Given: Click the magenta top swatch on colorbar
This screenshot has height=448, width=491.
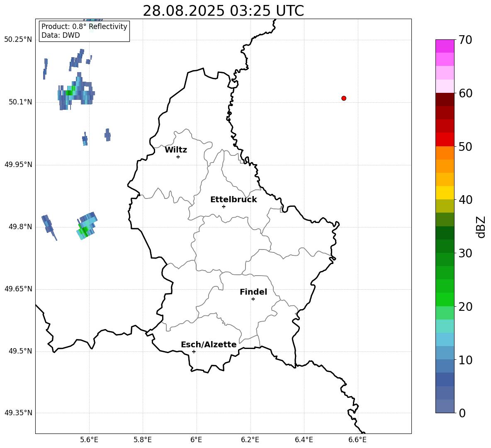Looking at the screenshot, I should pos(445,46).
